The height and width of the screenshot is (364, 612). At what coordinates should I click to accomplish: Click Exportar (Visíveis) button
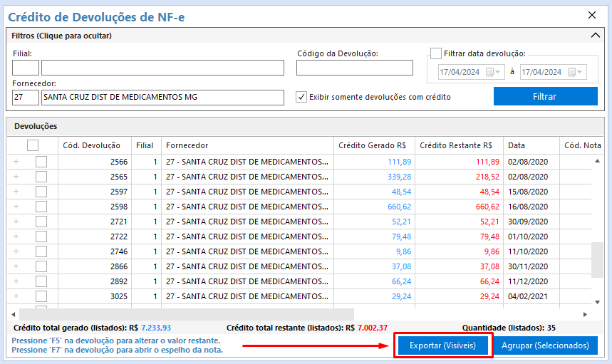tap(443, 345)
